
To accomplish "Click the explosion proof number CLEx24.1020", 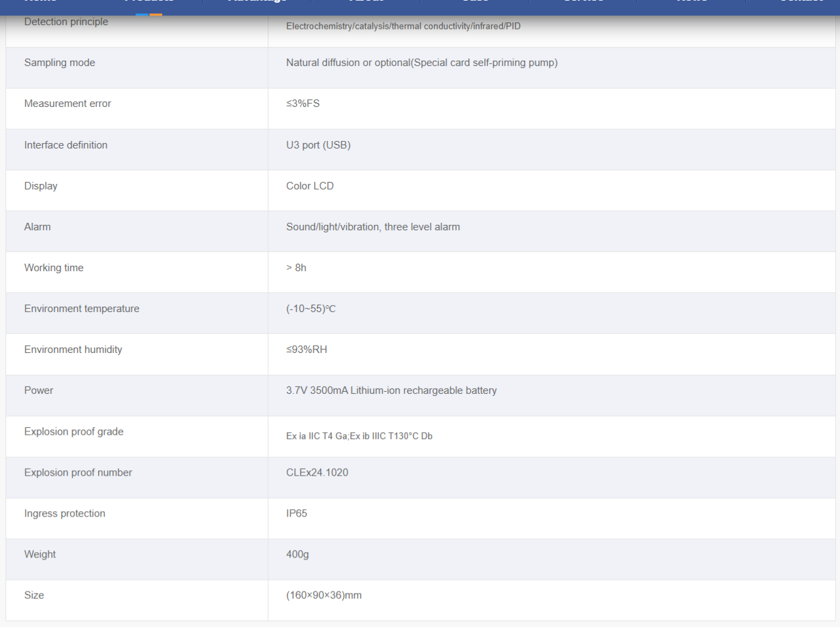I will click(x=317, y=472).
